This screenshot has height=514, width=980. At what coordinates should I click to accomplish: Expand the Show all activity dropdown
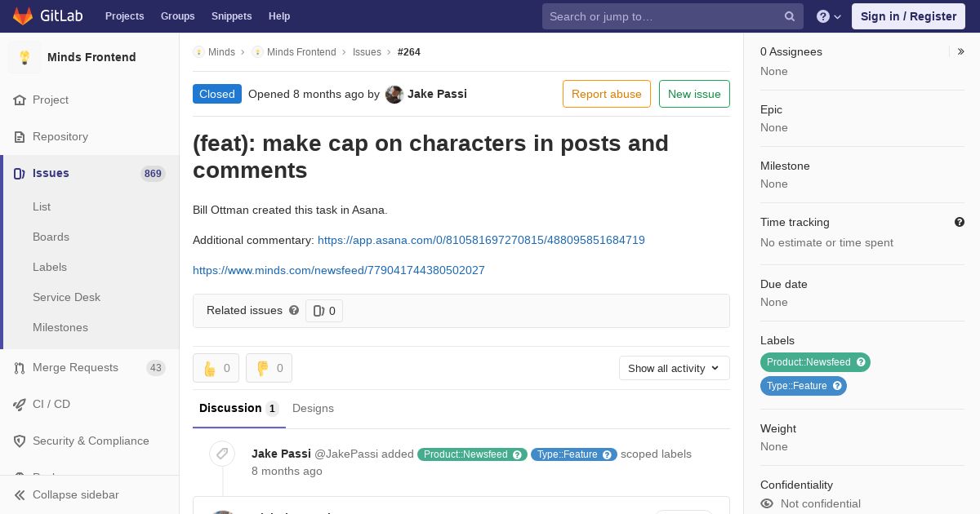(x=674, y=368)
